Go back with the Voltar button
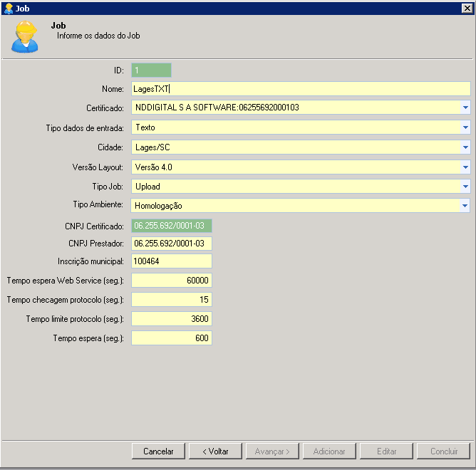The width and height of the screenshot is (476, 470). [214, 451]
